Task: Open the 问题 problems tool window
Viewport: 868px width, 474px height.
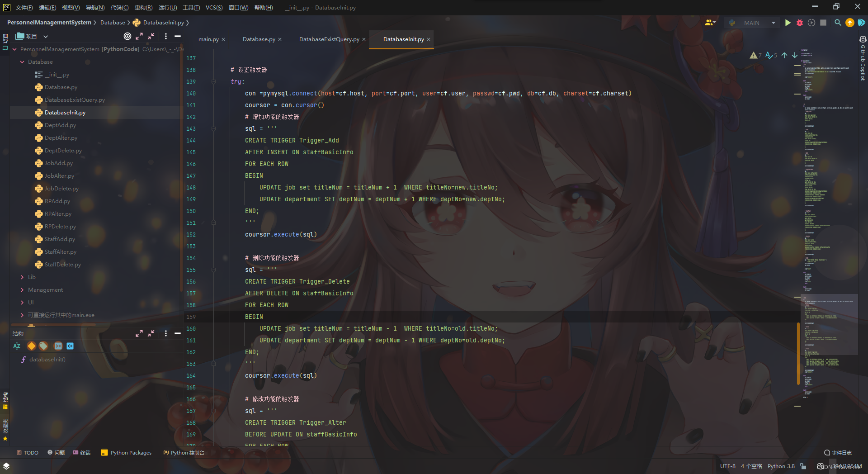Action: pos(56,453)
